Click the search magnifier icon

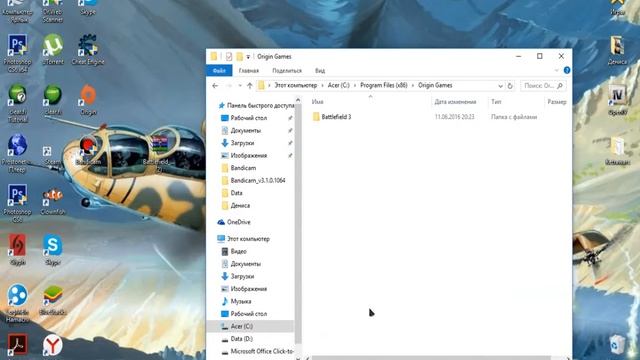click(560, 86)
